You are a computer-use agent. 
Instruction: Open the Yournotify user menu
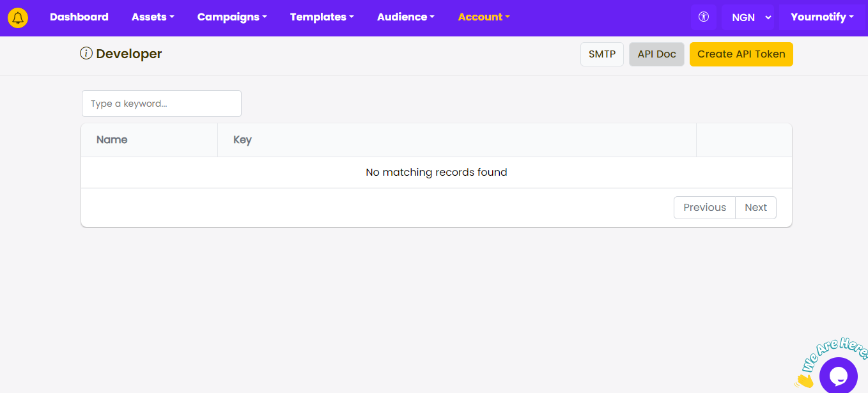pyautogui.click(x=821, y=17)
